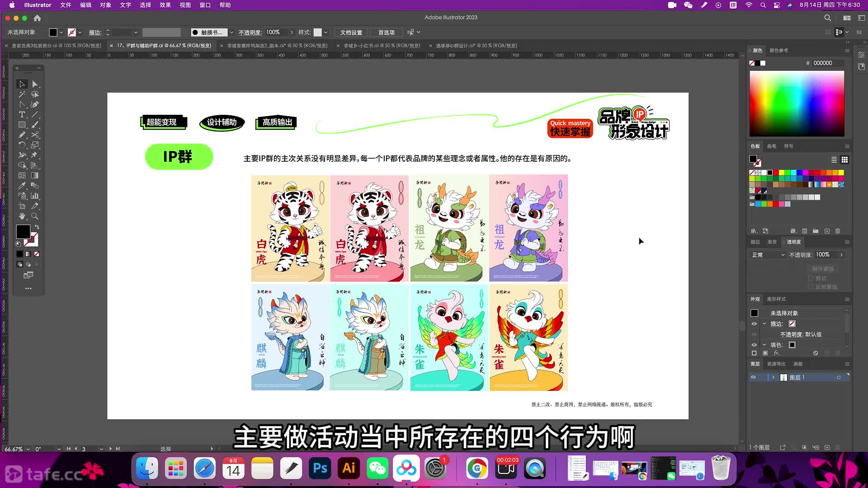Open blending mode 正常 dropdown

coord(769,255)
